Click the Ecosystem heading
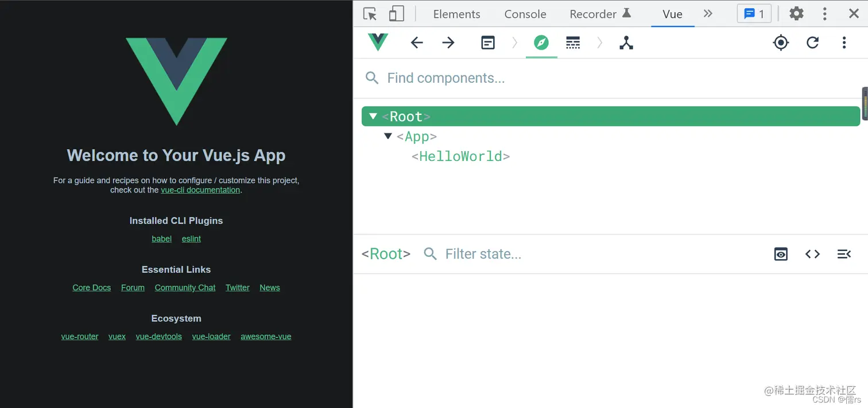The height and width of the screenshot is (408, 868). point(176,318)
